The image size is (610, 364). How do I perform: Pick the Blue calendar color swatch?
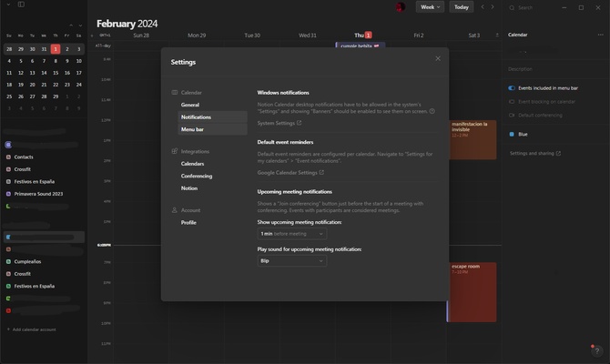coord(512,134)
